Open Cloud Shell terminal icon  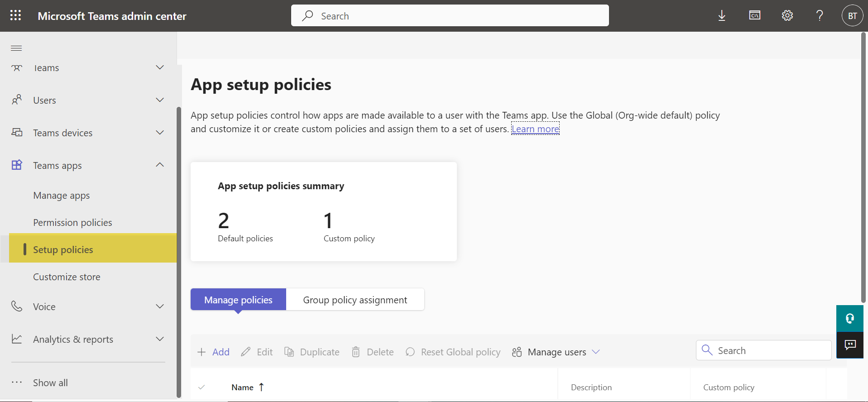754,15
